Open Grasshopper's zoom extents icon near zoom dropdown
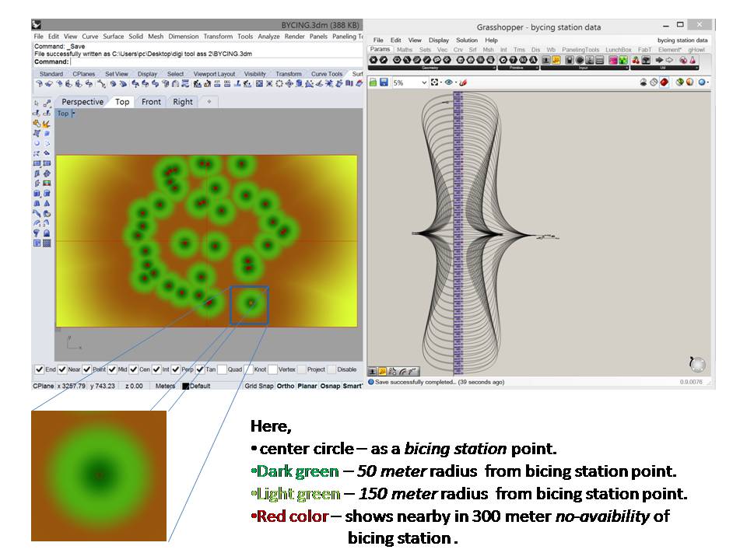747x560 pixels. [x=433, y=81]
